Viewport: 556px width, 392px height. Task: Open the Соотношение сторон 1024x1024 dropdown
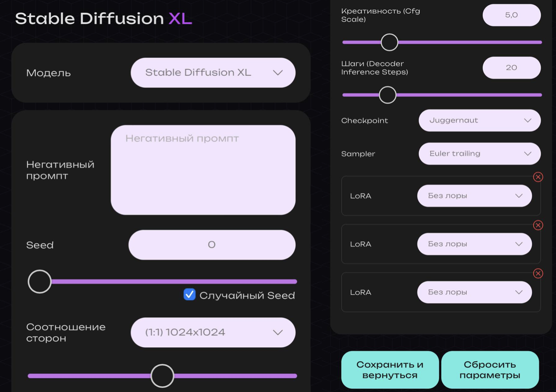pos(213,332)
